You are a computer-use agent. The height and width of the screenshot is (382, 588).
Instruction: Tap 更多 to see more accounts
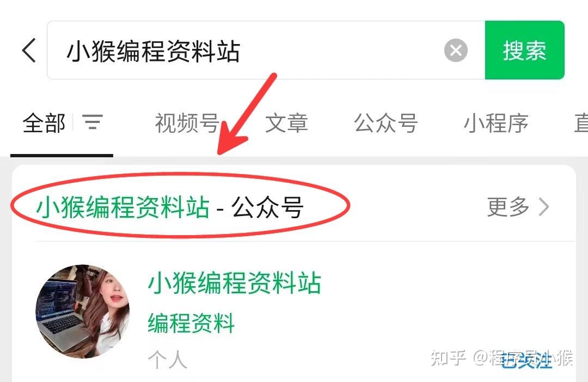click(x=508, y=207)
